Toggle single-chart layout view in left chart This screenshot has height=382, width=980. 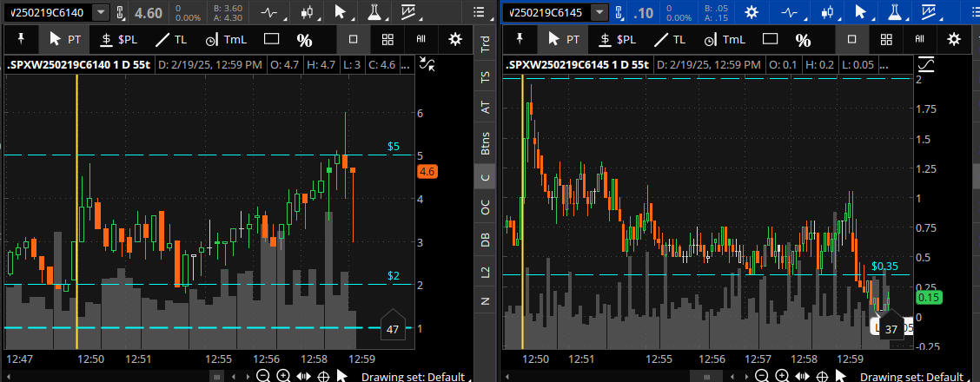point(354,40)
